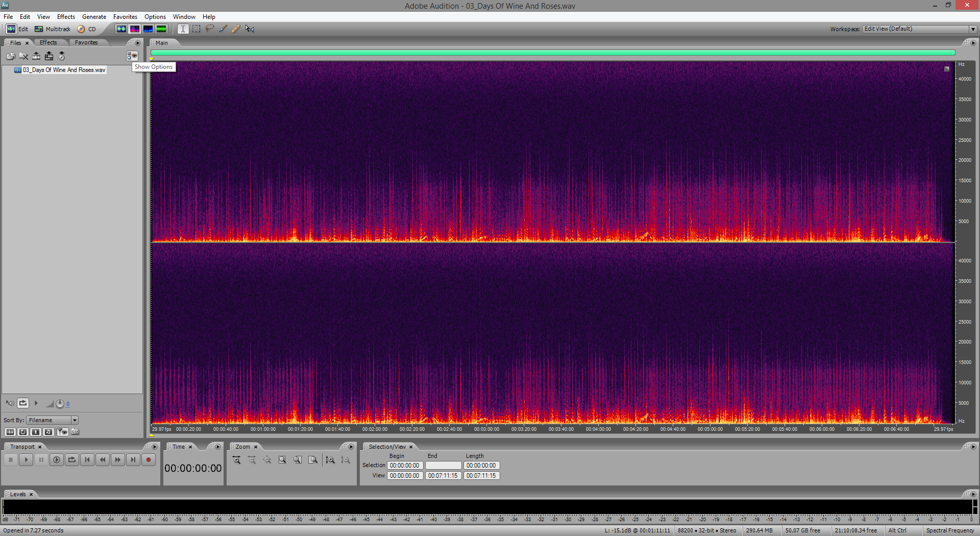Select Spectral Phase display icon

click(161, 29)
